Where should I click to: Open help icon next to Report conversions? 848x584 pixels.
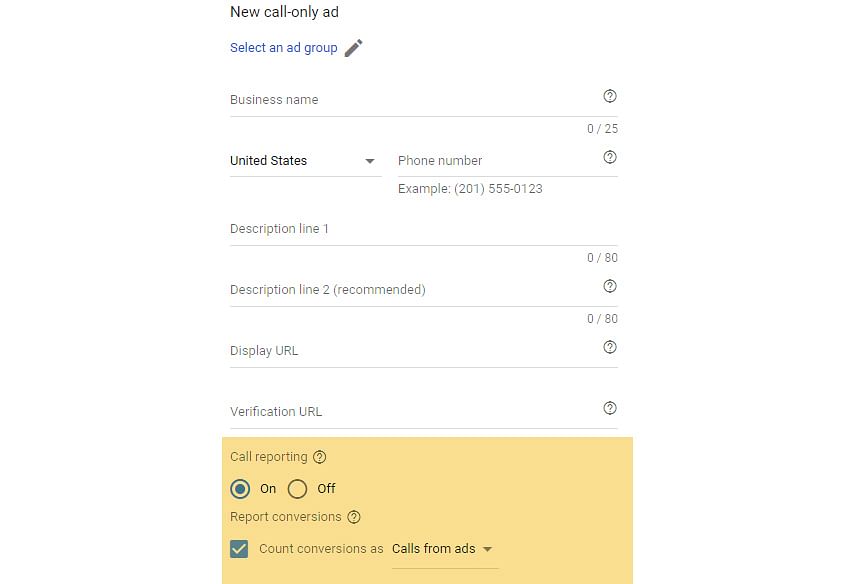pyautogui.click(x=354, y=517)
